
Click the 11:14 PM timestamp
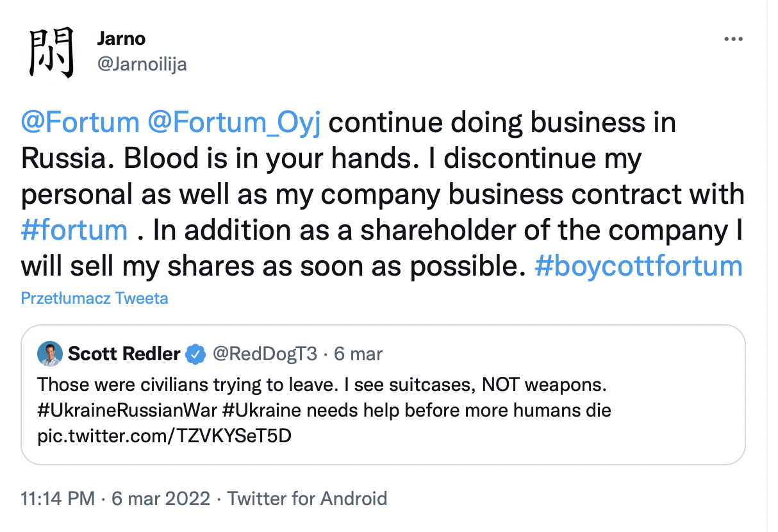[x=58, y=498]
